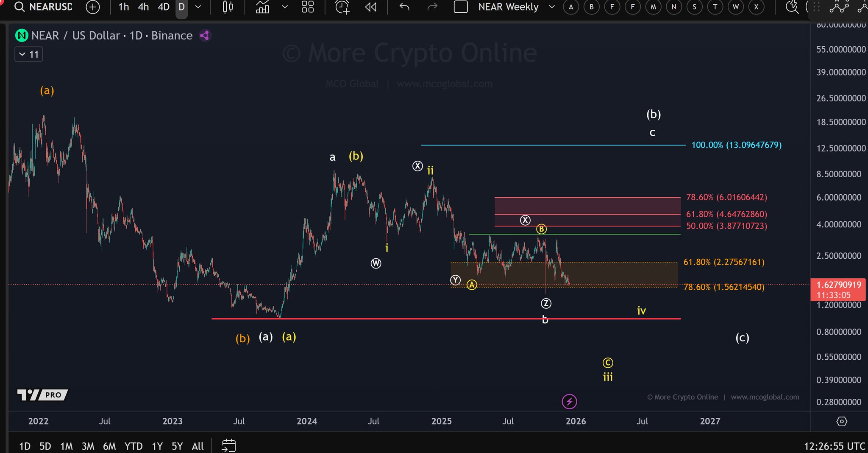Screen dimensions: 868x453
Task: Select the circled B shortcut
Action: [592, 7]
